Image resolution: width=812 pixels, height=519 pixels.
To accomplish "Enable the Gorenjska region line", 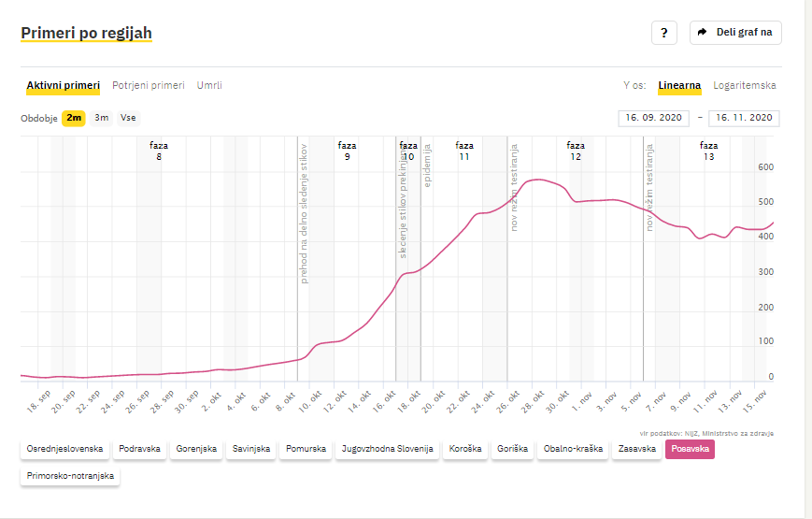I will click(196, 449).
